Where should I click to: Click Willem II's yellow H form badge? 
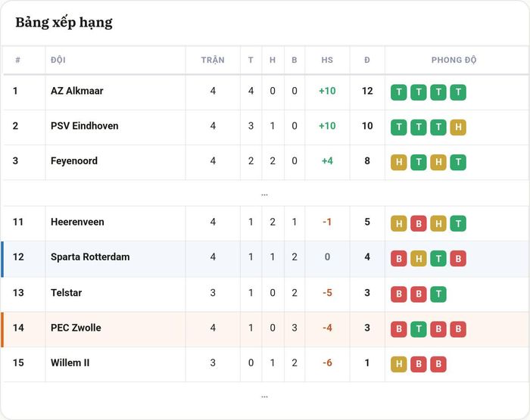tap(398, 364)
